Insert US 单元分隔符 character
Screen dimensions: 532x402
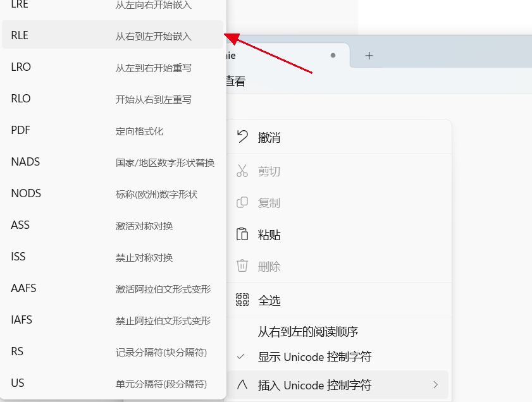113,383
